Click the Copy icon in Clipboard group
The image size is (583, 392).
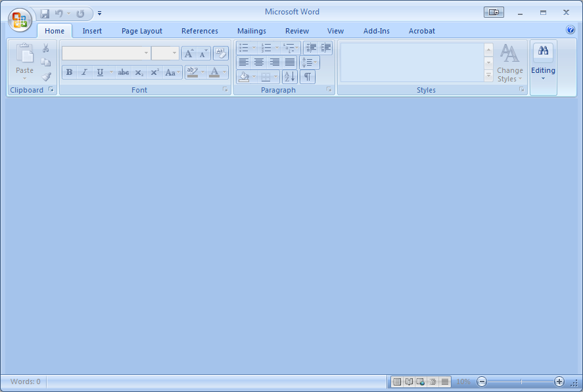tap(46, 60)
